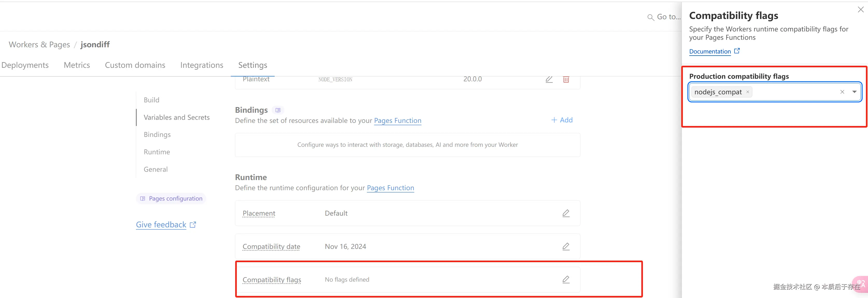Open the Documentation link in side panel
The width and height of the screenshot is (868, 298).
coord(710,51)
